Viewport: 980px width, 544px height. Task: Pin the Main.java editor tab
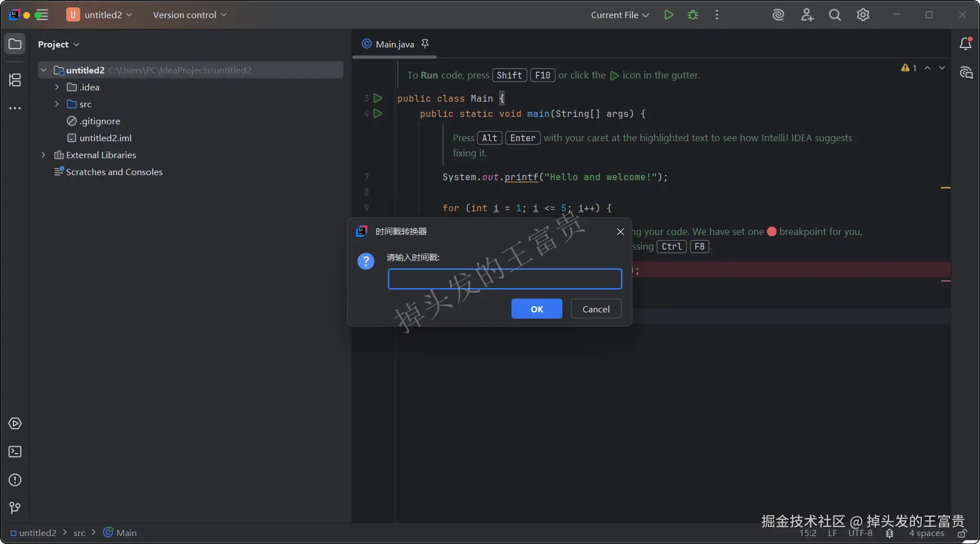pos(425,43)
